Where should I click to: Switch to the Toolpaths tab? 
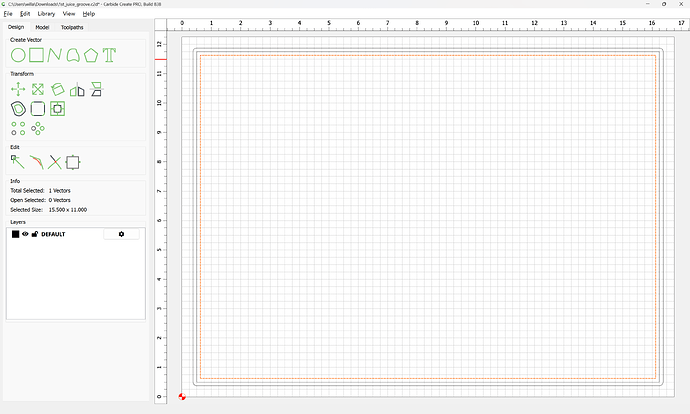(x=70, y=27)
